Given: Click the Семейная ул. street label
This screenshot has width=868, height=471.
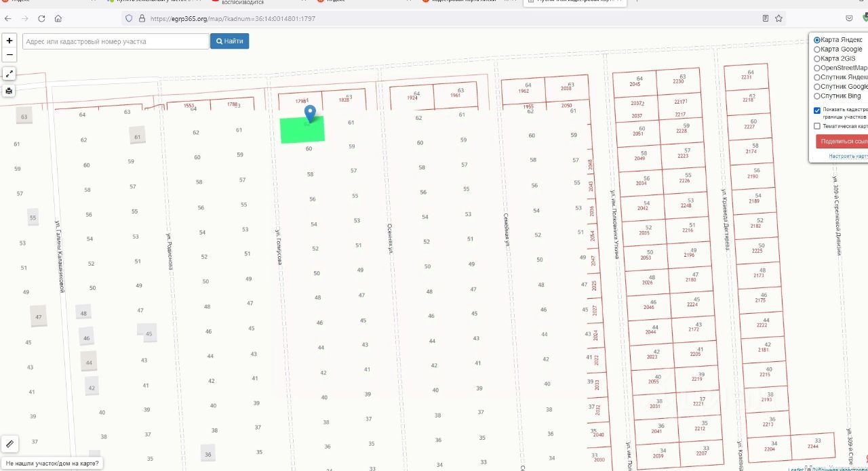Looking at the screenshot, I should point(506,230).
